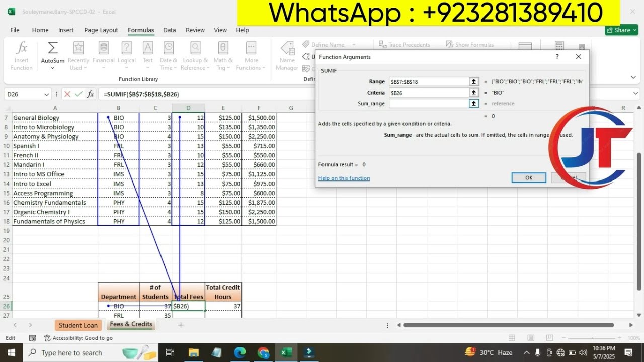644x362 pixels.
Task: Click the help question mark in dialog
Action: 557,57
